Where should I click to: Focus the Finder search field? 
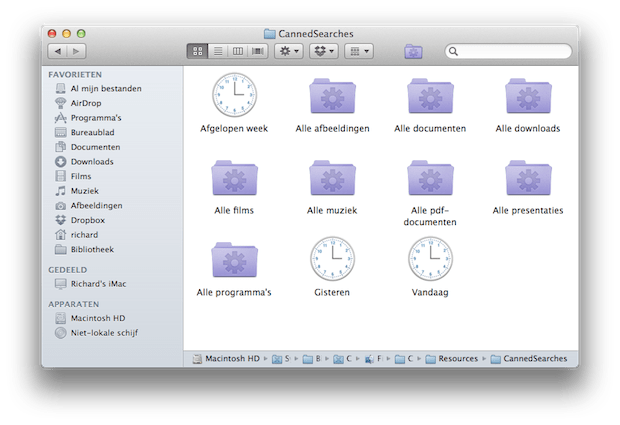click(508, 51)
